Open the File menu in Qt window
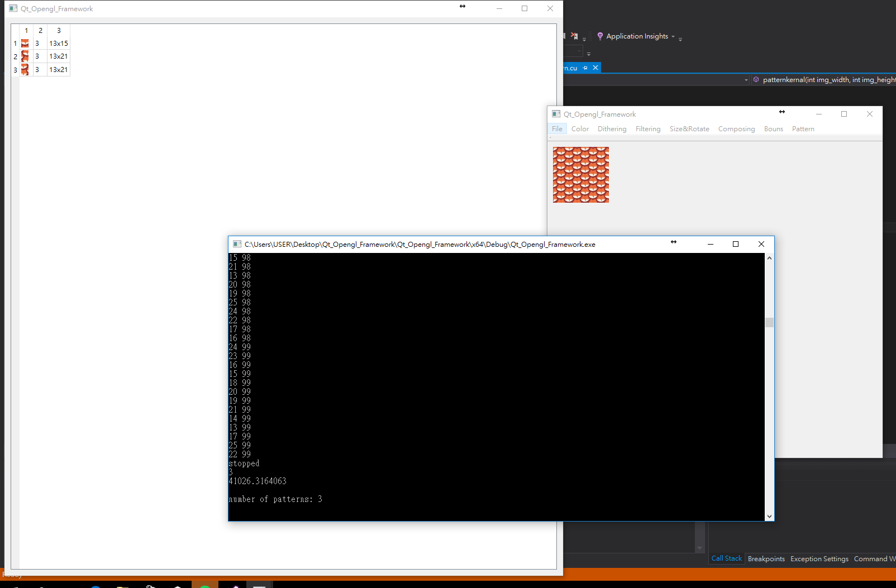 [x=557, y=128]
